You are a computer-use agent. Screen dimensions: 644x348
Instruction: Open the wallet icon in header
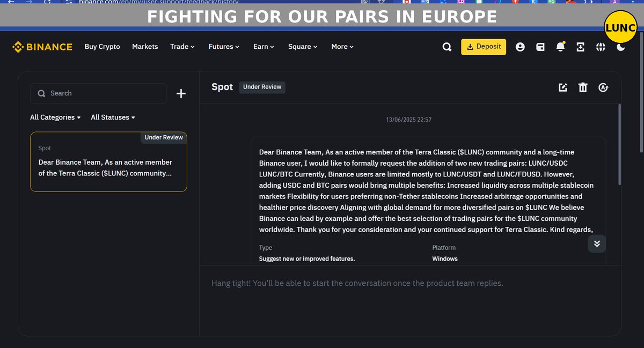click(x=540, y=47)
